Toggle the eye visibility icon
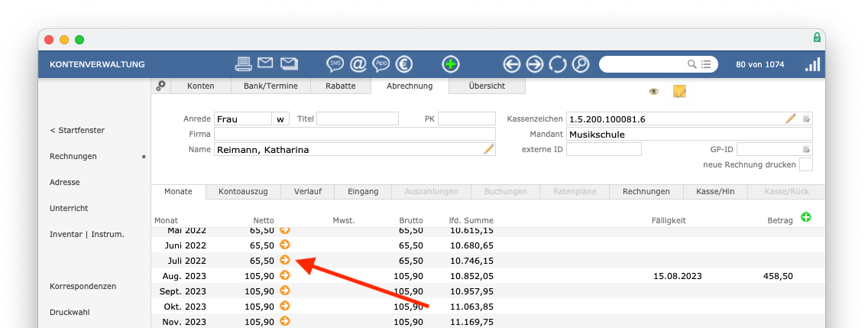This screenshot has width=868, height=328. 654,92
